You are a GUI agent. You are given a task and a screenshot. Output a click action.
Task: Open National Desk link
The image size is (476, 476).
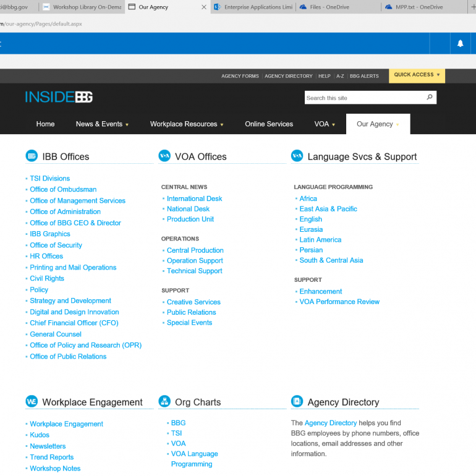coord(188,208)
